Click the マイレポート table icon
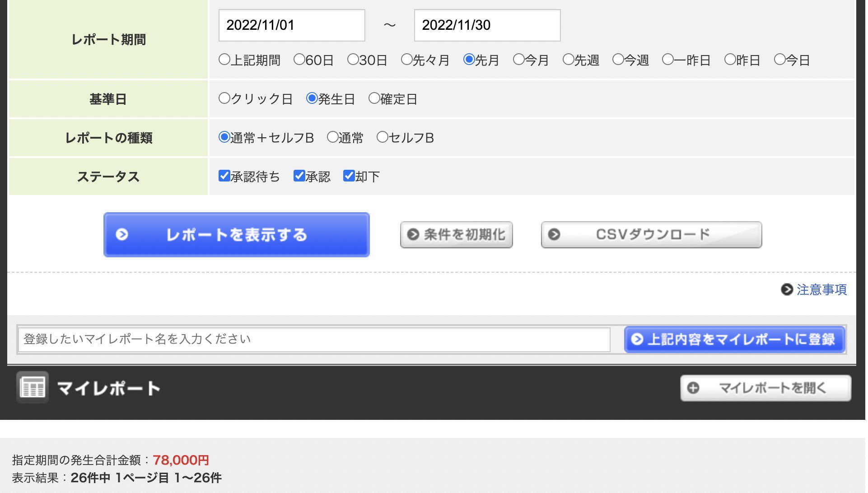The image size is (868, 493). click(x=33, y=387)
